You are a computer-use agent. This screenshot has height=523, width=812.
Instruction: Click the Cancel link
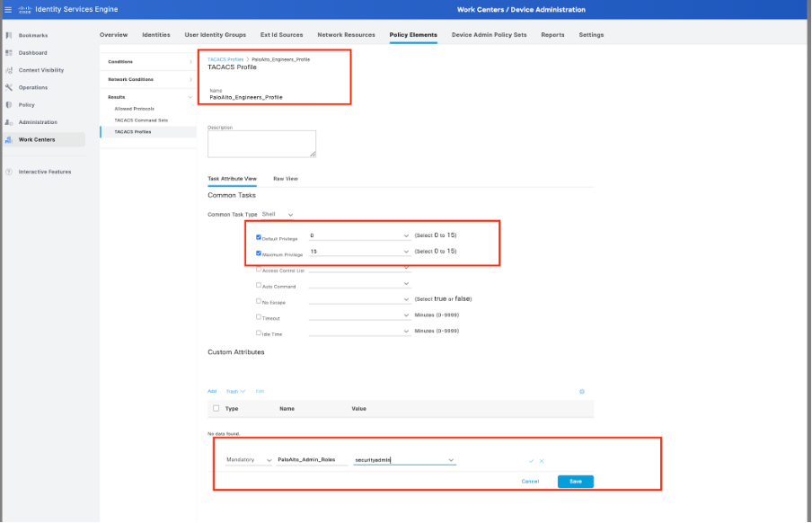pyautogui.click(x=530, y=482)
